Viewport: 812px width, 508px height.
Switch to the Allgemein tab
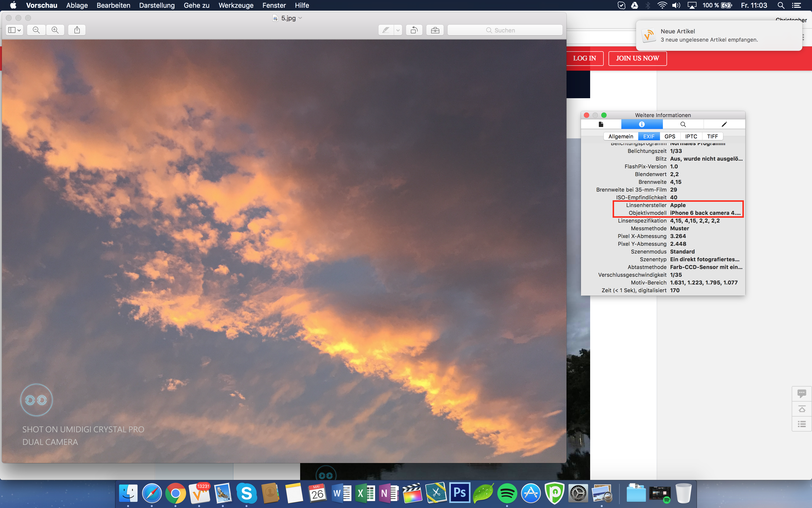621,136
